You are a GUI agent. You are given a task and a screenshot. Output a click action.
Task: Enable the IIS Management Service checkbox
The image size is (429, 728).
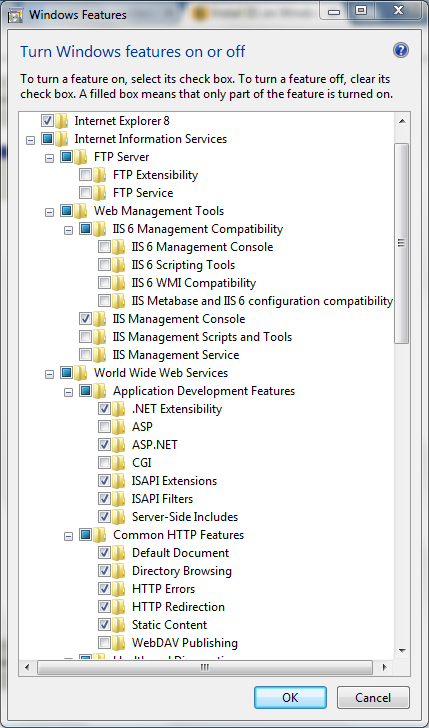pos(85,355)
